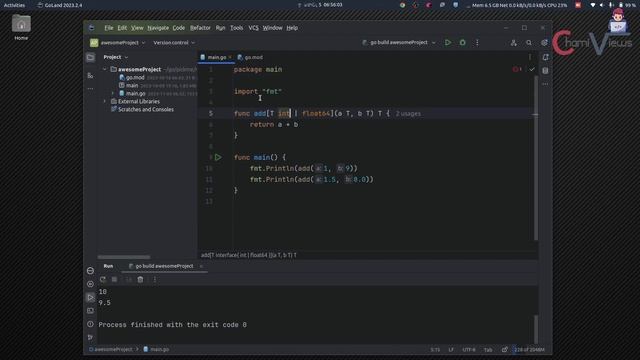Viewport: 640px width, 360px height.
Task: Close the go build awesomeProject run tab
Action: [201, 266]
